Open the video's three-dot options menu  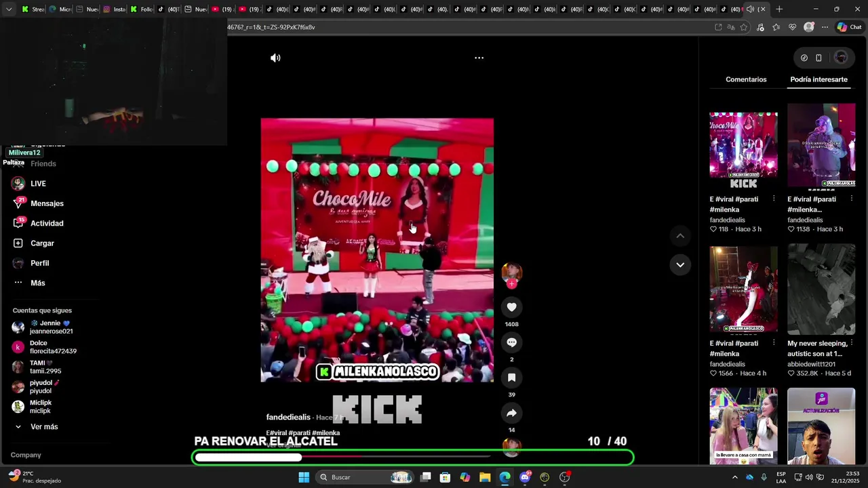coord(479,58)
